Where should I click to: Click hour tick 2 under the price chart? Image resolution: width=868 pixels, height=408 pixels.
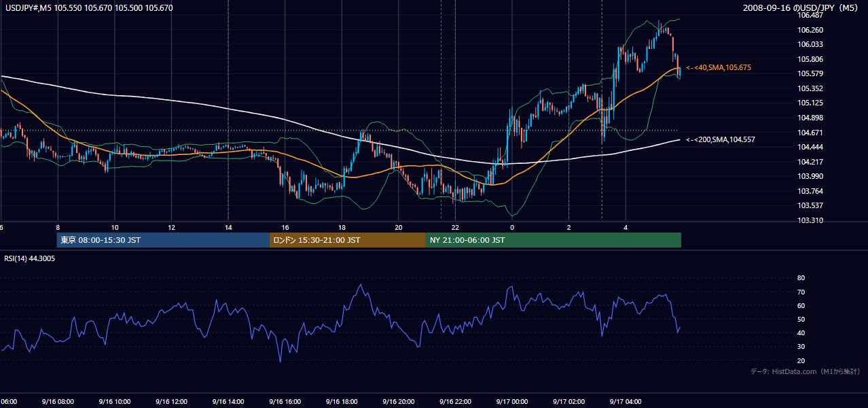point(568,228)
